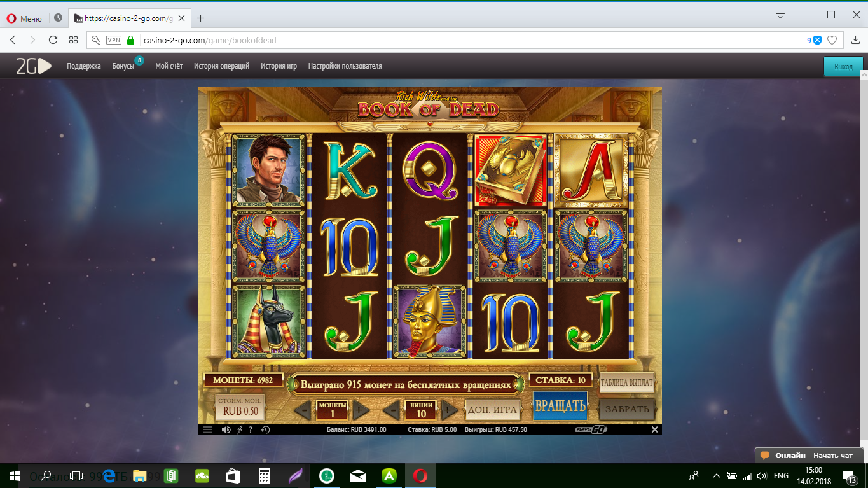Open Calculator from taskbar

pos(265,475)
